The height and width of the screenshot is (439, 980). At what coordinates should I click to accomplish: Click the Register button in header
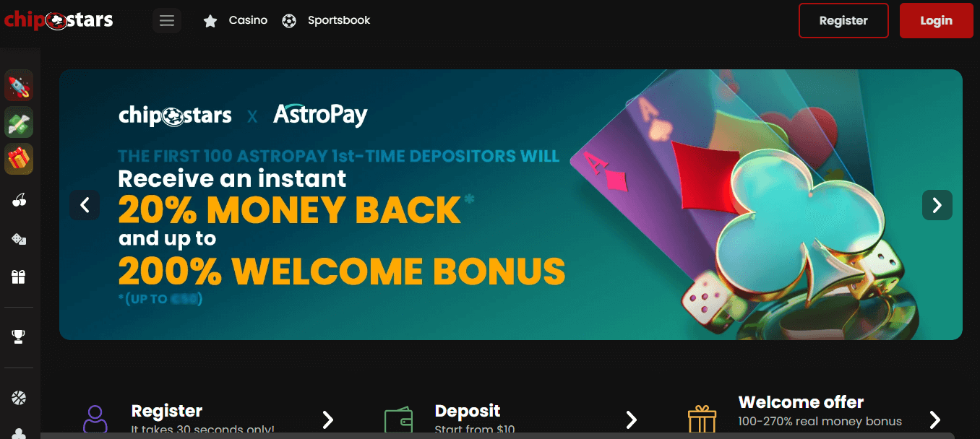843,20
